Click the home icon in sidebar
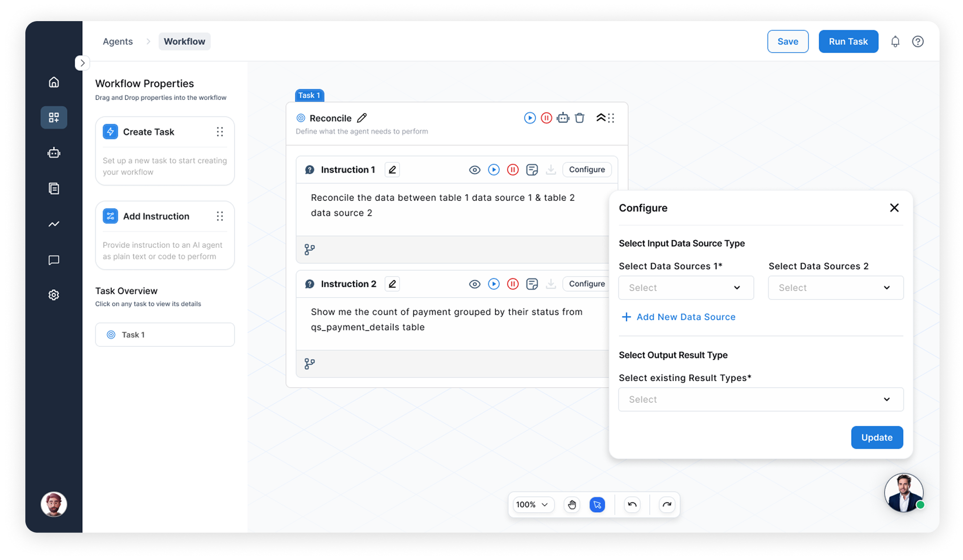 [54, 82]
